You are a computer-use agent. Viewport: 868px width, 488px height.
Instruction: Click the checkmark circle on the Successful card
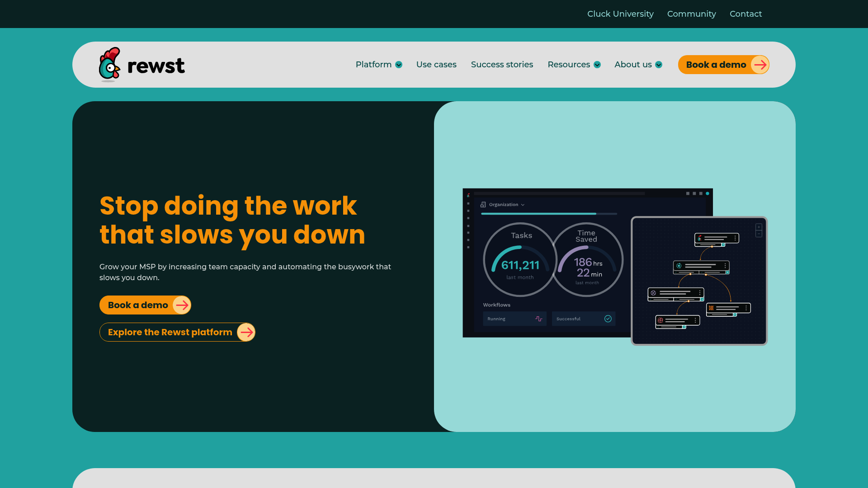click(x=608, y=319)
